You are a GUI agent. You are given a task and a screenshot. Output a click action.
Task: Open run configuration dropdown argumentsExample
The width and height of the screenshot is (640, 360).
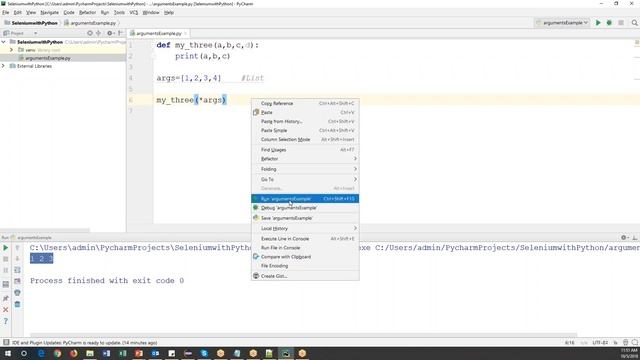(562, 23)
